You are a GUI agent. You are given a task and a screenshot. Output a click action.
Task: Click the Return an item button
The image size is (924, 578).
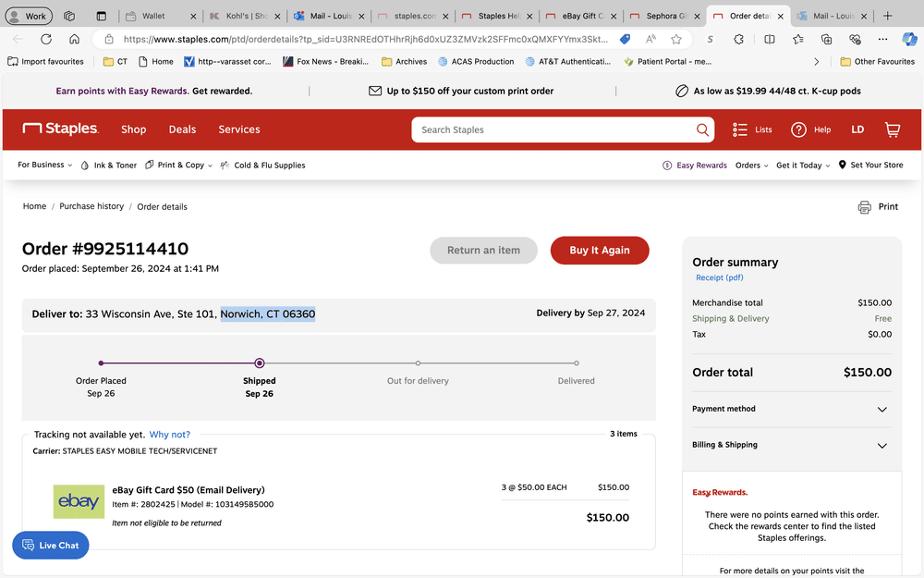click(484, 250)
